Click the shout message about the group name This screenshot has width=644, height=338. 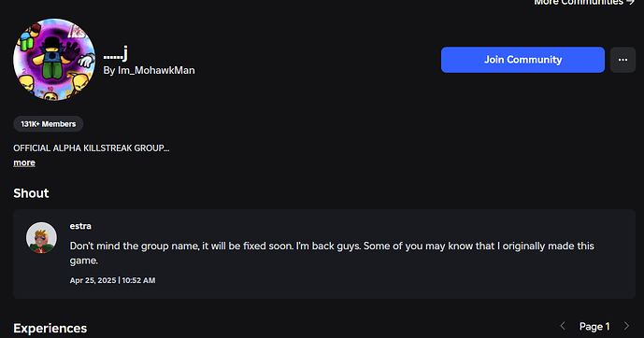tap(332, 253)
